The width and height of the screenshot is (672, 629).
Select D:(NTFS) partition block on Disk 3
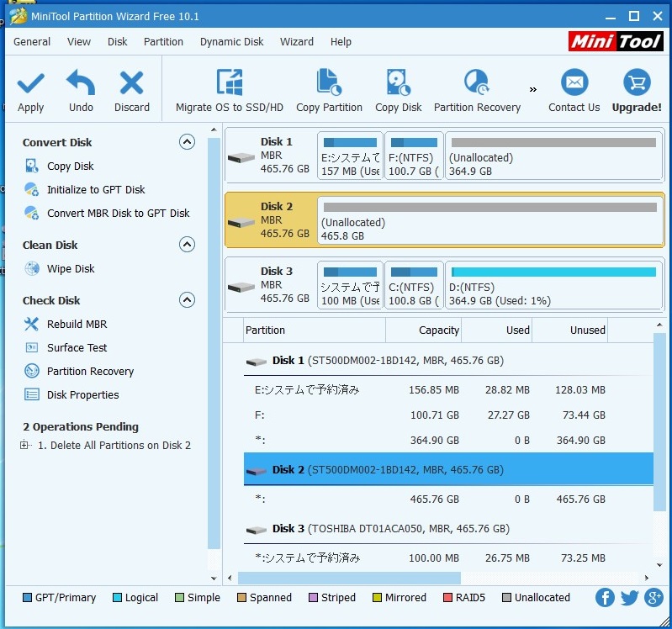pos(554,285)
